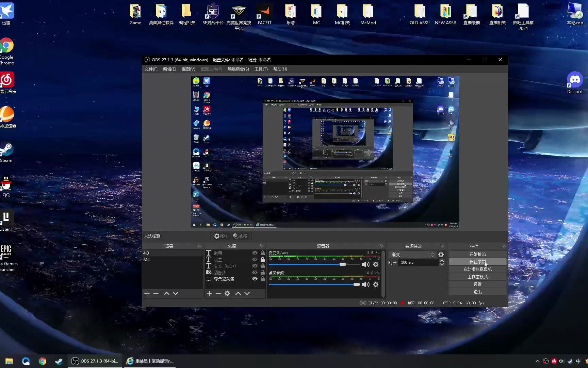Undock the 来源 panel using its header icon
The width and height of the screenshot is (588, 368).
pos(262,246)
